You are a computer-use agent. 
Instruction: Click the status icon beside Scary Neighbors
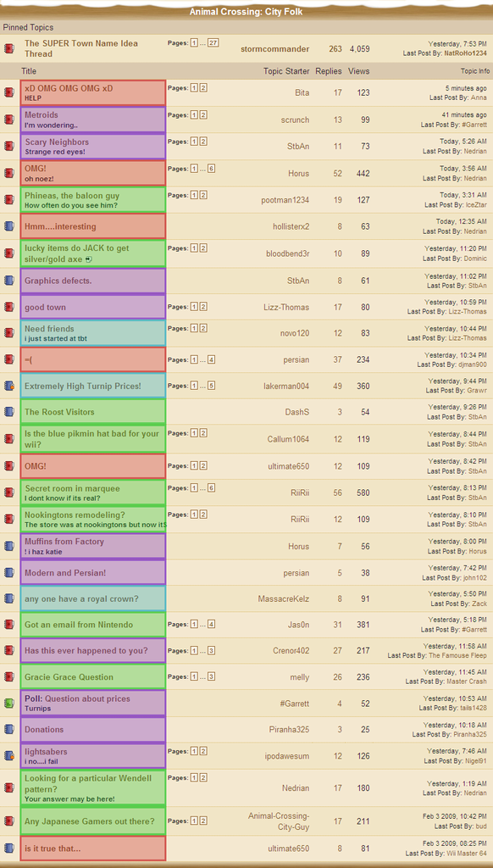[x=8, y=147]
